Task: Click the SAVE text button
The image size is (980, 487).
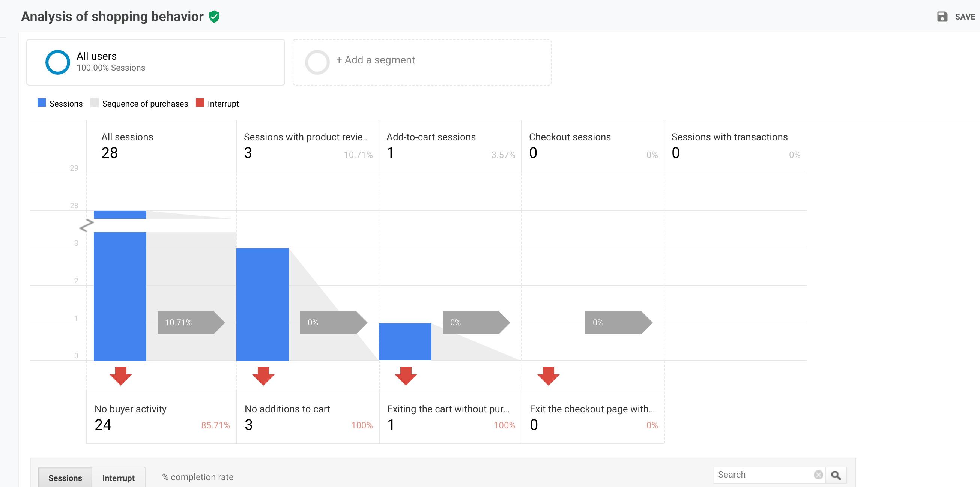Action: pyautogui.click(x=965, y=17)
